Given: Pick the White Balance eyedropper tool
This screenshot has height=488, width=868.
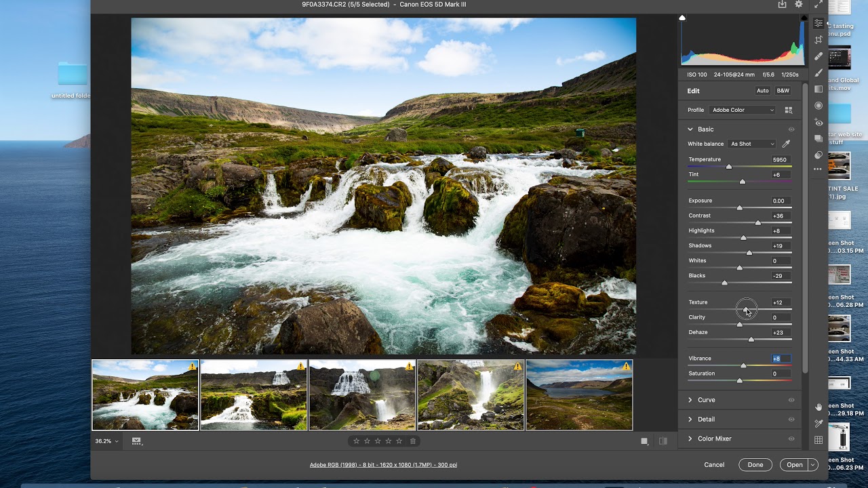Looking at the screenshot, I should (x=787, y=144).
